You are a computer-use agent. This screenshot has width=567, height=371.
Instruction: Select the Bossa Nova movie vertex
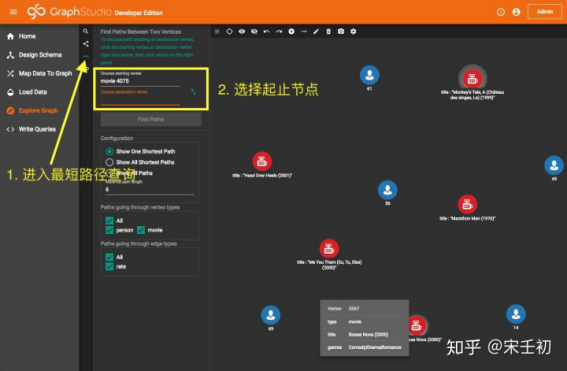click(x=418, y=325)
